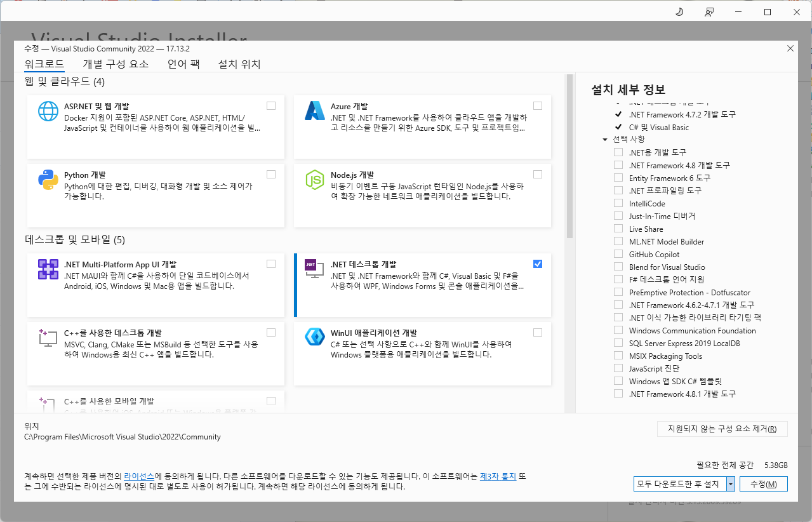Open the 라이선스 link

click(139, 476)
